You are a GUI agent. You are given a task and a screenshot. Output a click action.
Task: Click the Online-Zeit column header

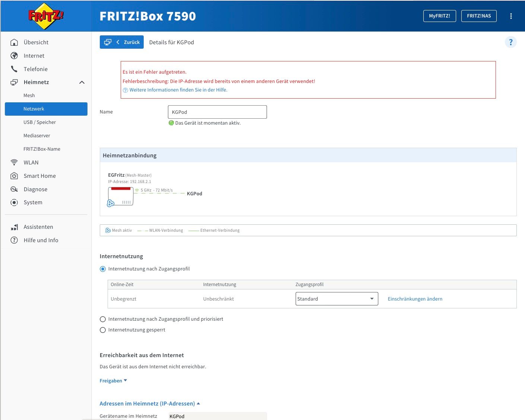(x=122, y=285)
